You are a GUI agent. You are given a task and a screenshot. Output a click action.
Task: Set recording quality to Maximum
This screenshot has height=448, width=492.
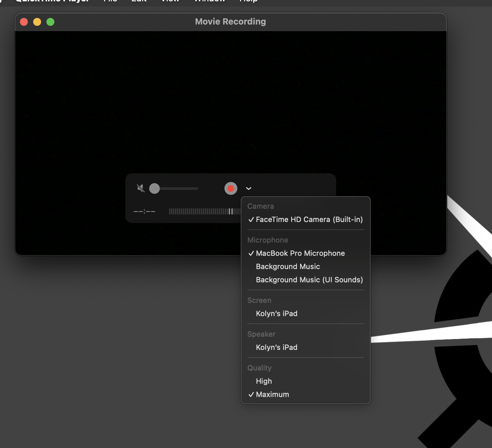click(272, 394)
